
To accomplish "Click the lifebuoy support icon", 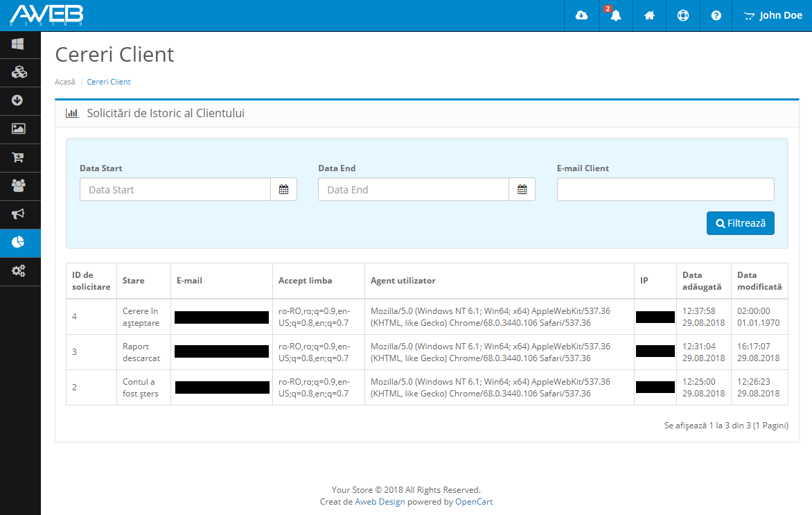I will (683, 15).
